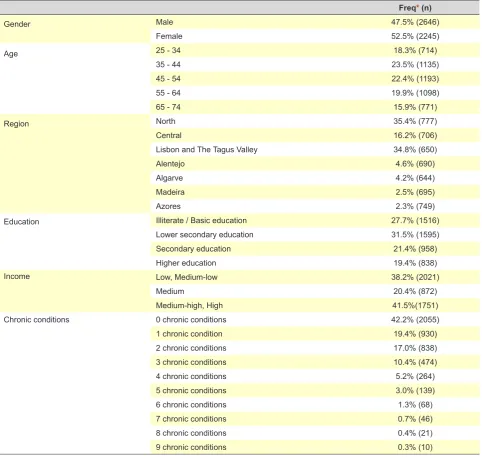The height and width of the screenshot is (457, 482).
Task: Click the value '21.4% (958)'
Action: coord(415,249)
